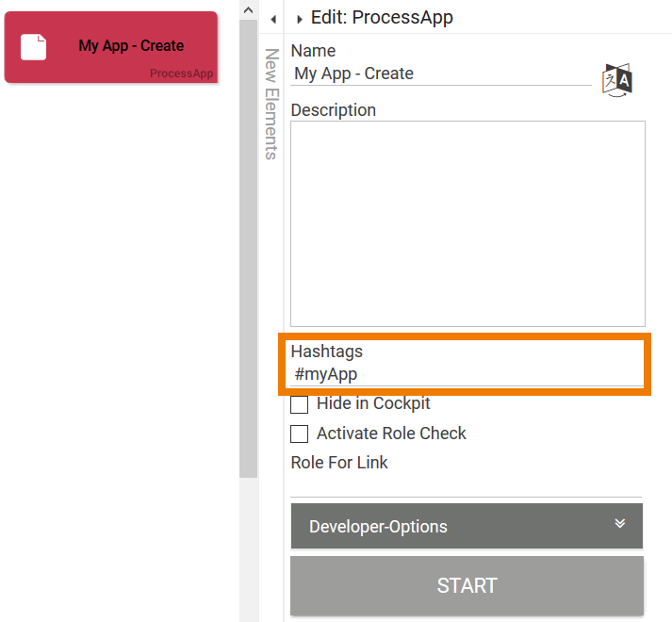Click the vertical scrollbar thumb
This screenshot has width=672, height=622.
(x=248, y=245)
